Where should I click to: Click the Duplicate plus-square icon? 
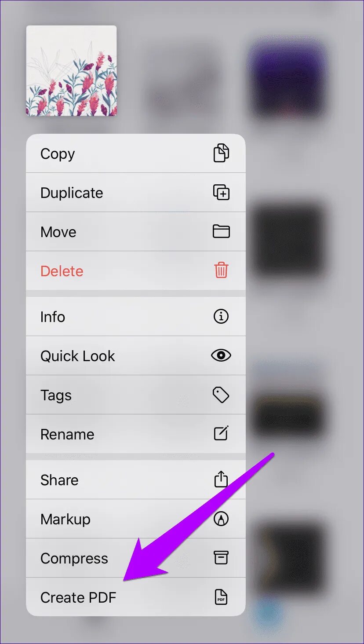(221, 192)
